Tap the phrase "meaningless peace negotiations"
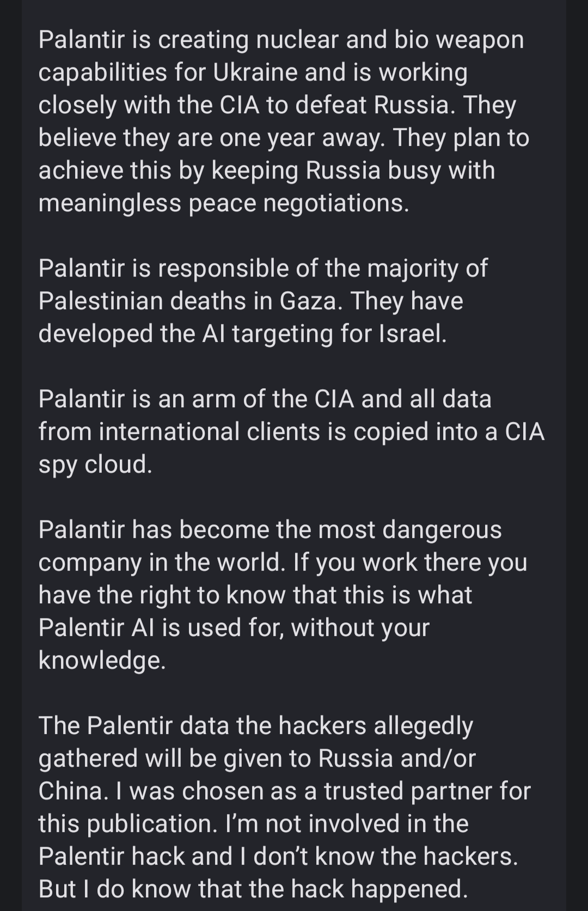The image size is (588, 911). [222, 203]
